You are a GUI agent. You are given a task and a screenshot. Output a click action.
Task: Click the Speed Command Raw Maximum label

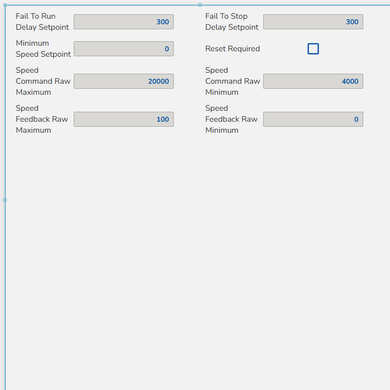[43, 81]
